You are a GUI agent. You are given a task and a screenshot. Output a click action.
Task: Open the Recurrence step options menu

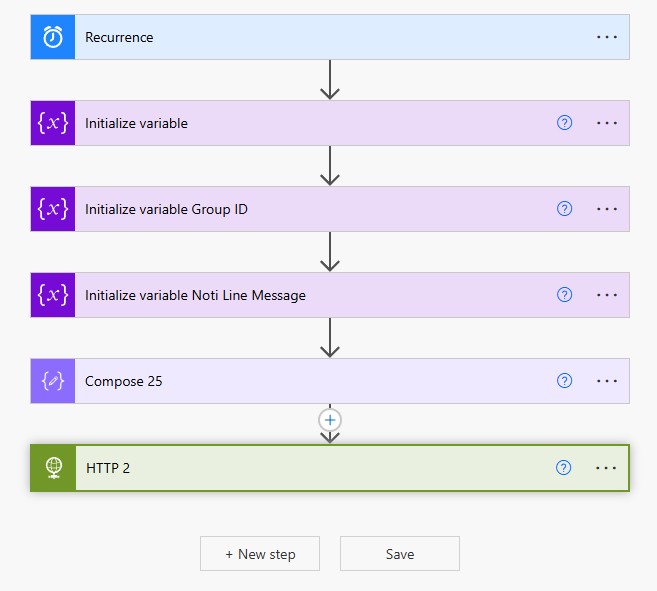click(607, 37)
